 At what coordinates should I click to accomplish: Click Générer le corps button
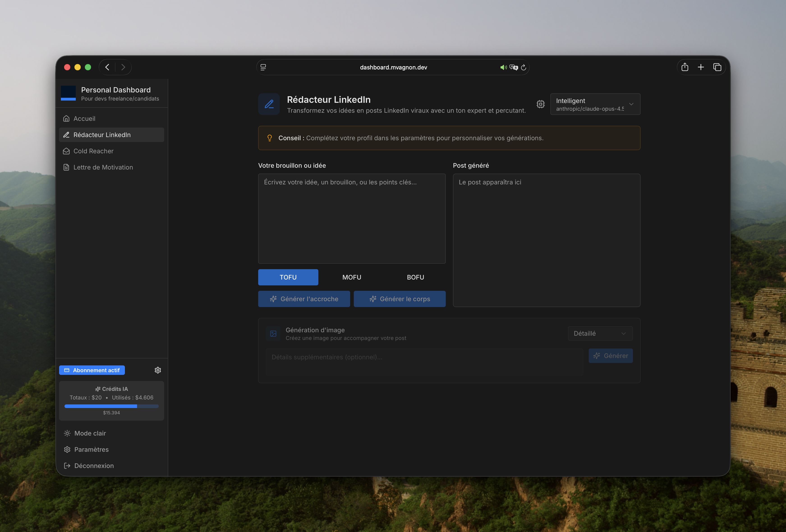(400, 299)
